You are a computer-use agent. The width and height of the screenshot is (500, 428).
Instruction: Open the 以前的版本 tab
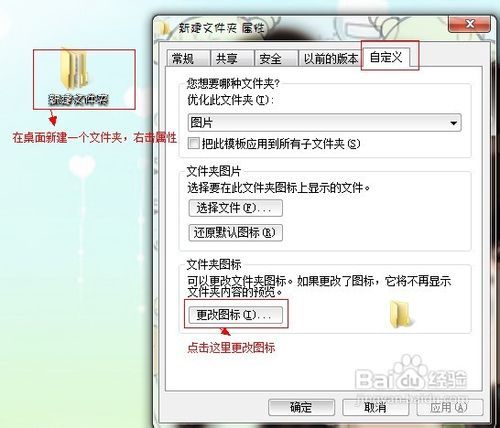pos(330,59)
